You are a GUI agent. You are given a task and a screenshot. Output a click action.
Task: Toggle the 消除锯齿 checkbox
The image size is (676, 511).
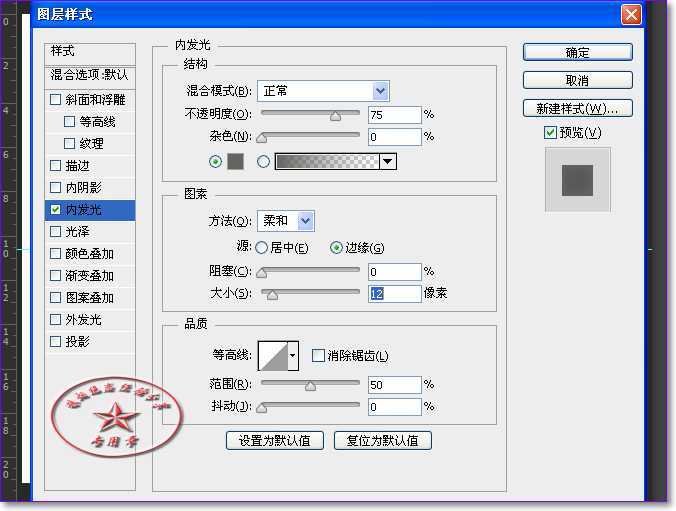[318, 355]
